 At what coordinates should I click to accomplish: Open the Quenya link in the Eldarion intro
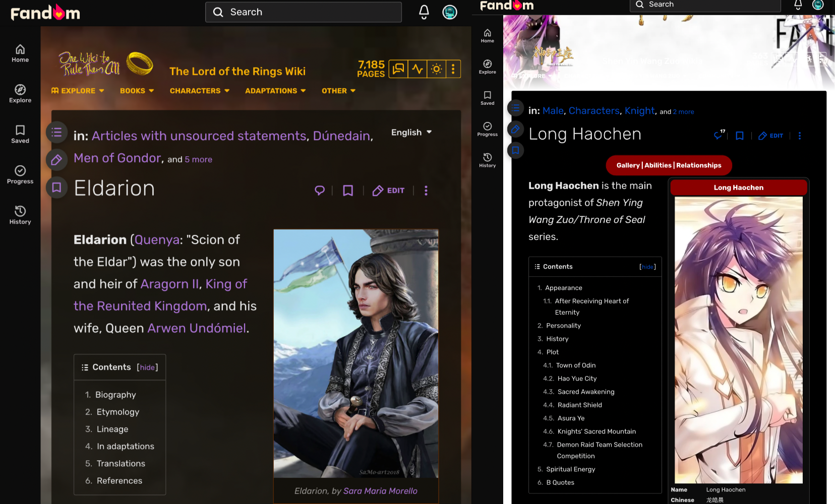(157, 240)
